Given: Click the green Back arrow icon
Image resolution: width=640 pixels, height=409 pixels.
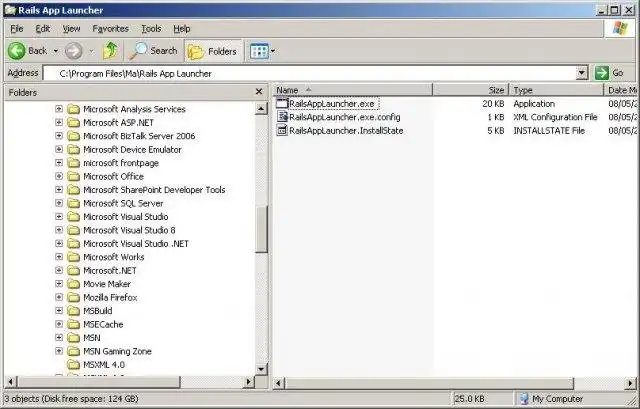Looking at the screenshot, I should point(17,51).
